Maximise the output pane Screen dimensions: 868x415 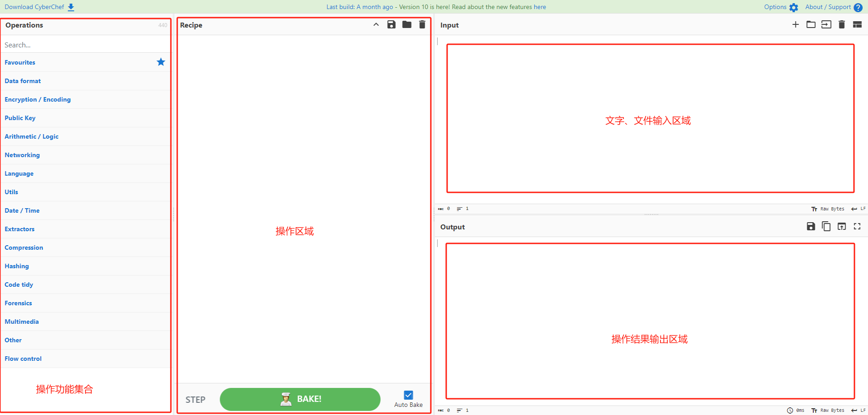coord(857,227)
